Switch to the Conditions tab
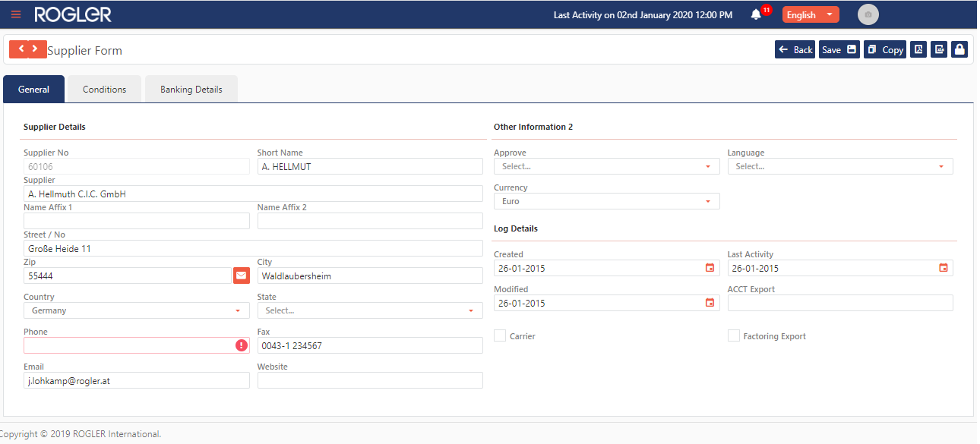Image resolution: width=980 pixels, height=444 pixels. click(x=104, y=89)
